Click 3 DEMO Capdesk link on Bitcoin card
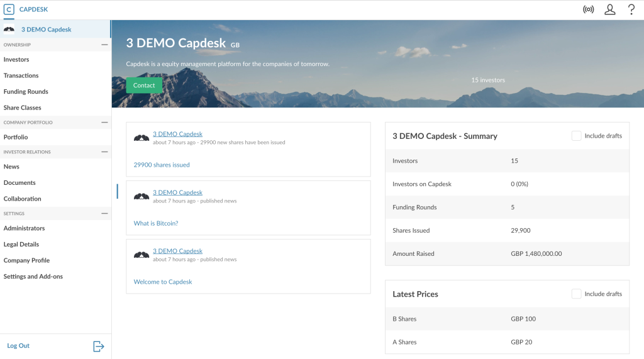The image size is (644, 359). [x=178, y=192]
